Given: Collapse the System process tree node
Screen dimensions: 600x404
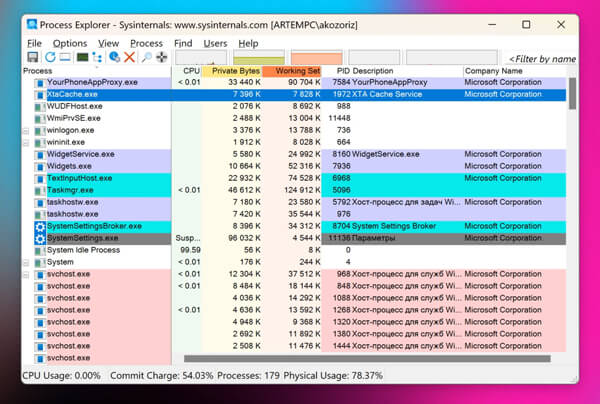Looking at the screenshot, I should [x=26, y=262].
